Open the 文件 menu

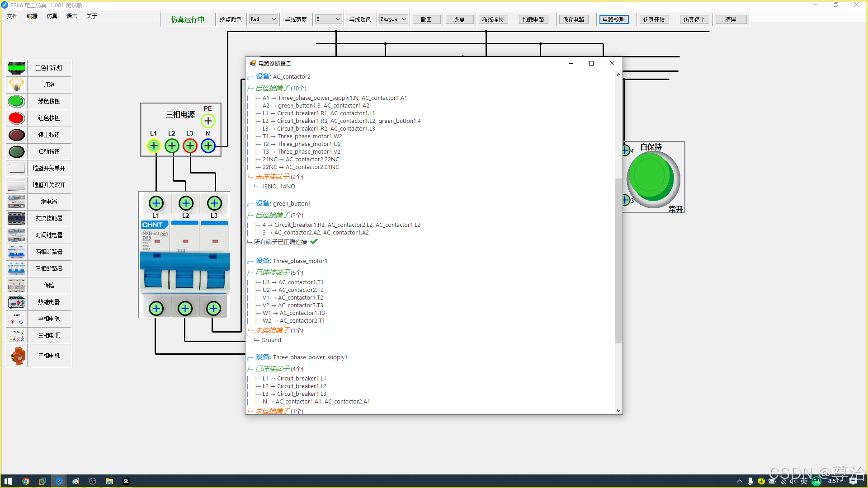pyautogui.click(x=12, y=16)
